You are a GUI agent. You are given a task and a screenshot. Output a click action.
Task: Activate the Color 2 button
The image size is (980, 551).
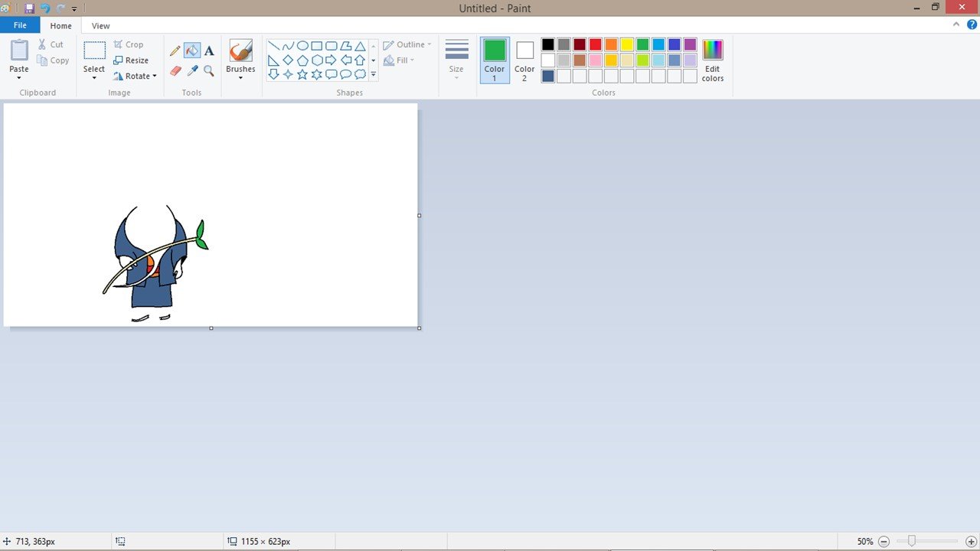coord(524,60)
